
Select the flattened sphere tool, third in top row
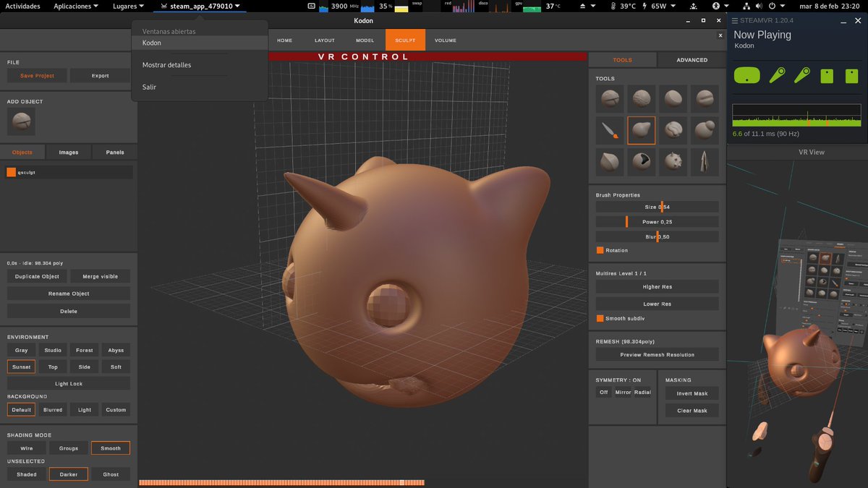673,99
